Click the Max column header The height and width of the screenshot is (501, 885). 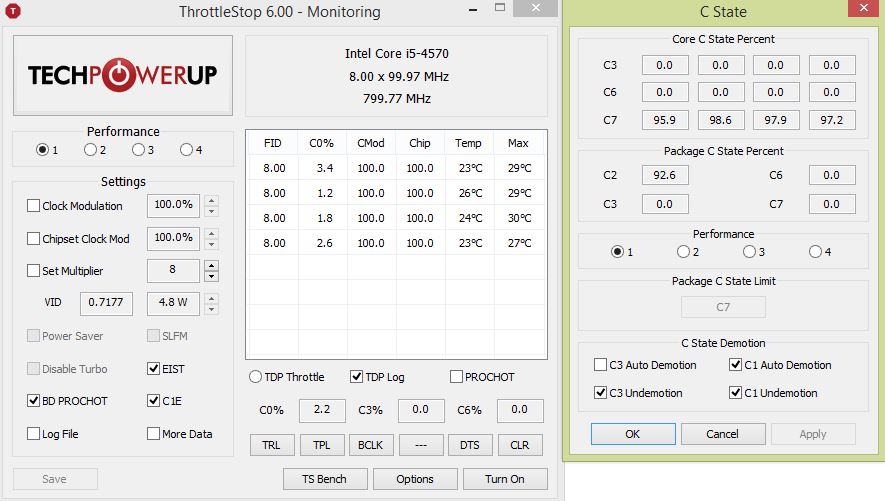pyautogui.click(x=518, y=143)
